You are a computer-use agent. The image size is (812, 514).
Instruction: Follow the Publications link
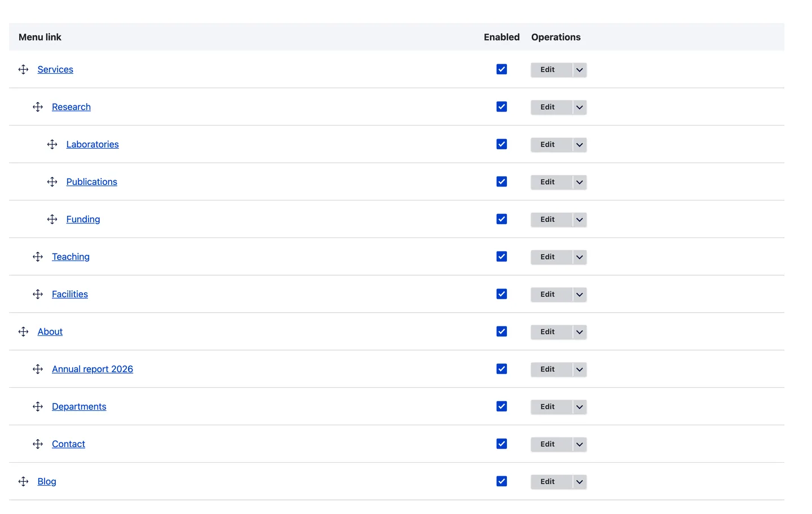pyautogui.click(x=92, y=182)
